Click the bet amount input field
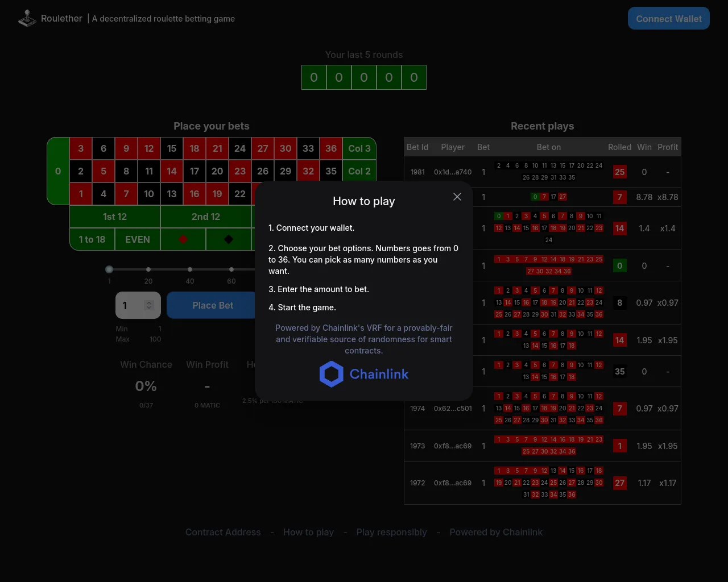Image resolution: width=728 pixels, height=582 pixels. pyautogui.click(x=138, y=305)
